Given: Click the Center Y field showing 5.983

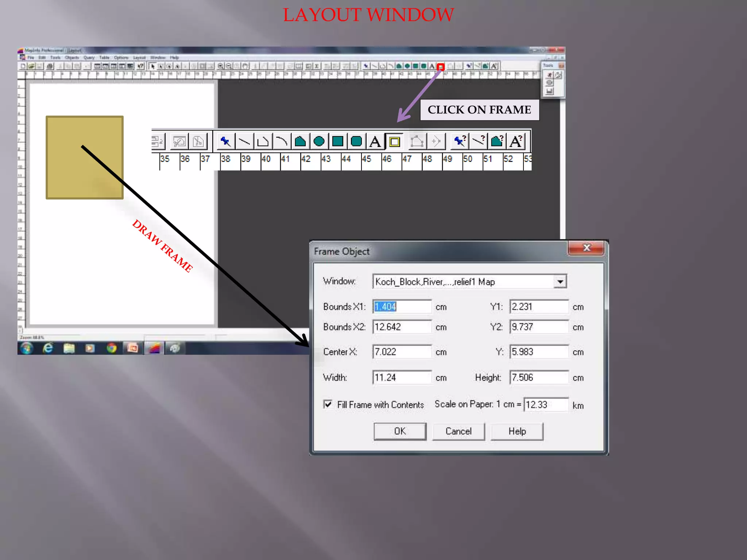Looking at the screenshot, I should 539,352.
